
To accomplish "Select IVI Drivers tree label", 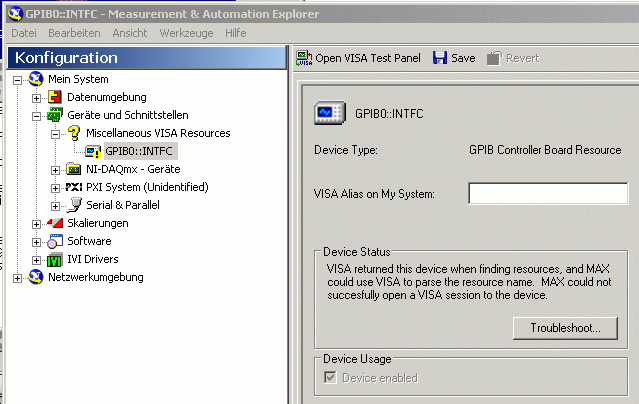I will coord(93,259).
